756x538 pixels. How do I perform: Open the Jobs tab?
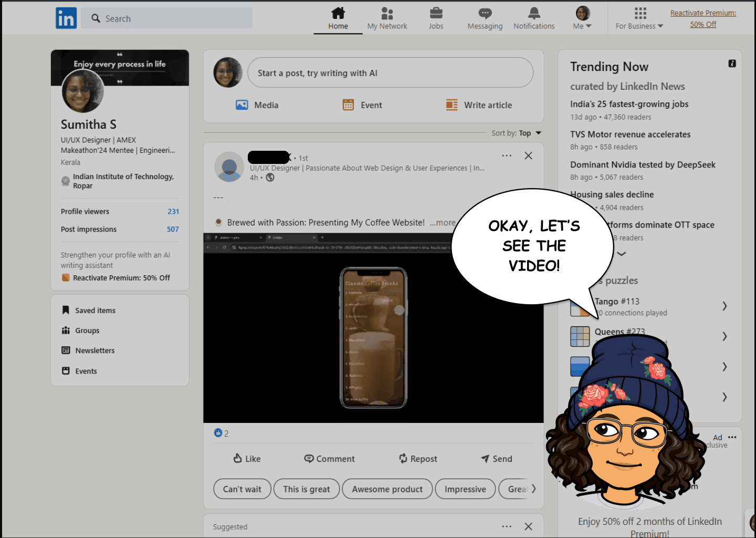[x=436, y=19]
